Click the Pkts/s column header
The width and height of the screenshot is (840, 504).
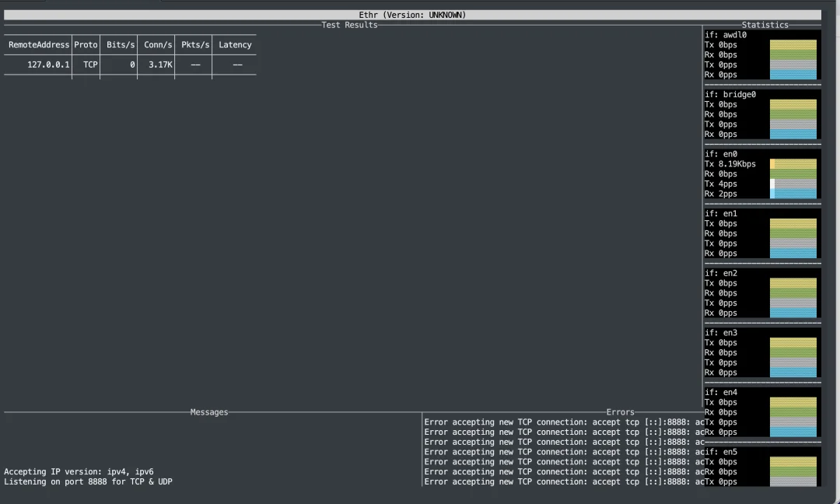click(x=195, y=45)
